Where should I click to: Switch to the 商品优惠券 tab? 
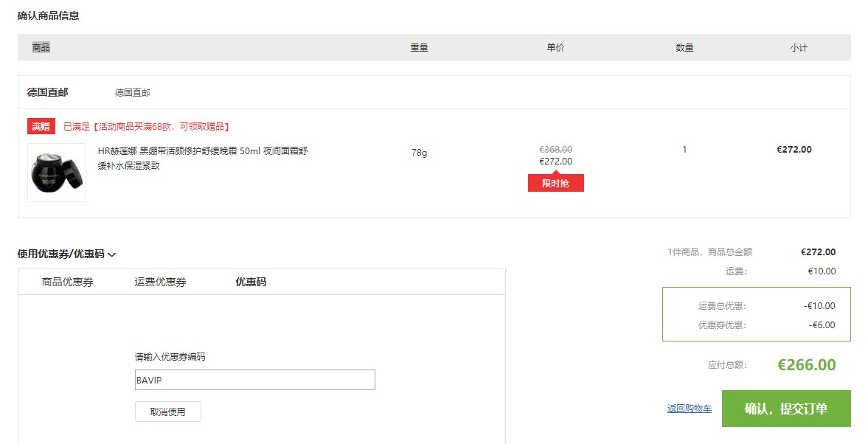coord(68,282)
